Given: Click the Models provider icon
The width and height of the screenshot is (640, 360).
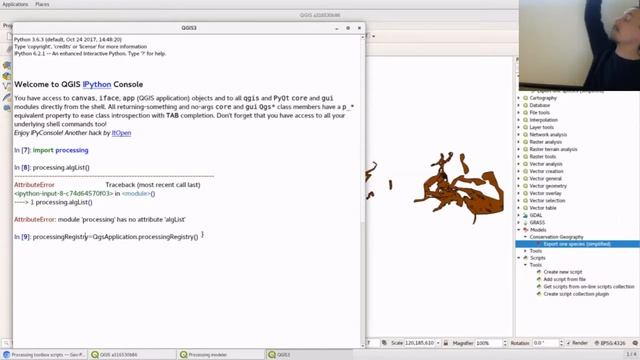Looking at the screenshot, I should coord(525,230).
